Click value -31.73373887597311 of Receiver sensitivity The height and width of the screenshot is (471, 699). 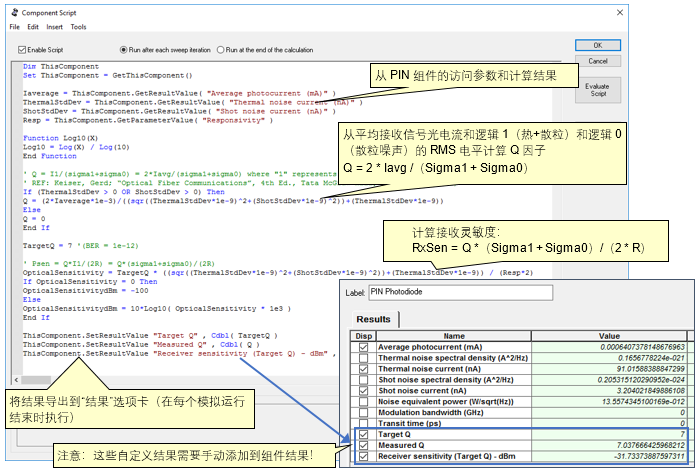(649, 456)
